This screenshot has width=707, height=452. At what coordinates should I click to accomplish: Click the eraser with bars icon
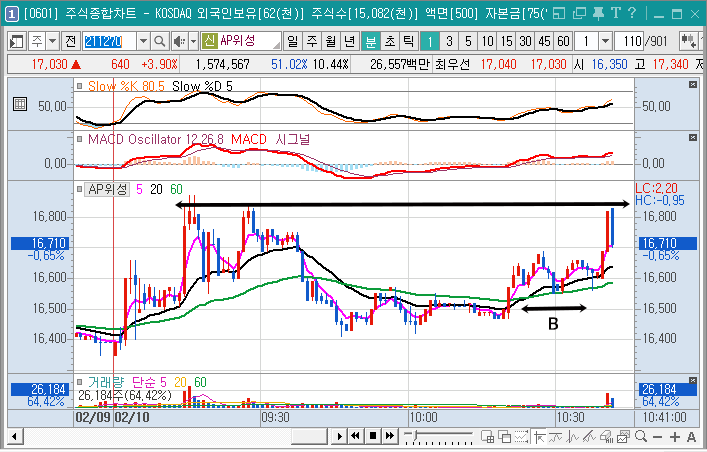point(606,437)
